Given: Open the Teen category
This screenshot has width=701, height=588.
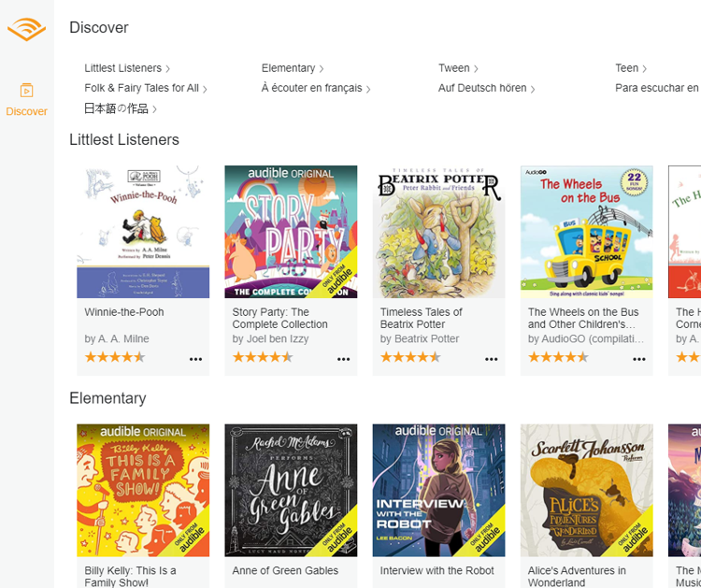Looking at the screenshot, I should pos(631,68).
